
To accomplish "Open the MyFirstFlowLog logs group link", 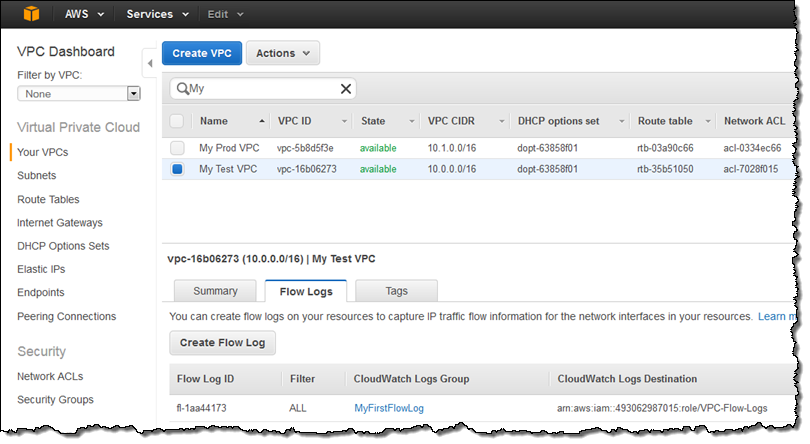I will coord(389,408).
